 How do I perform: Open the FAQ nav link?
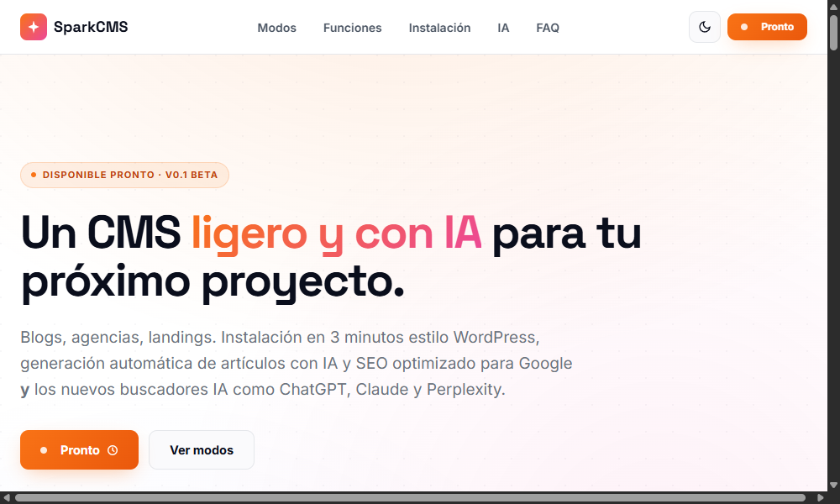point(548,28)
